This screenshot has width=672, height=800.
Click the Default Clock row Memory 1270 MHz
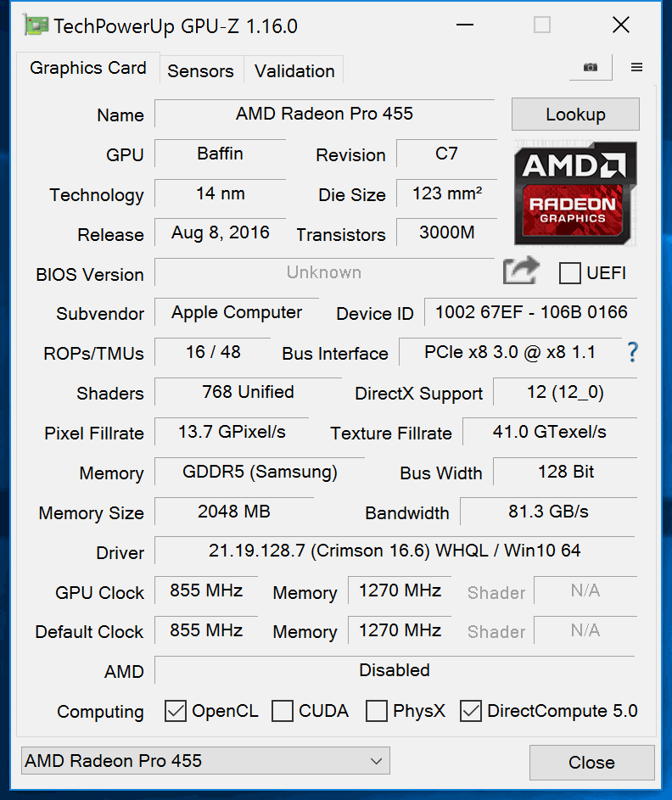[x=400, y=629]
